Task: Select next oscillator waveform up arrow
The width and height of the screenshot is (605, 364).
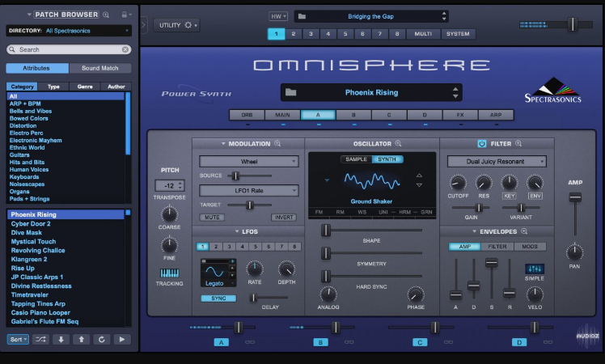Action: (x=419, y=176)
